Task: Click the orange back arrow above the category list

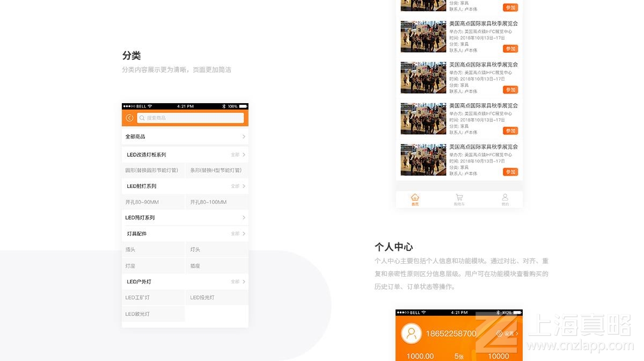Action: (x=129, y=117)
